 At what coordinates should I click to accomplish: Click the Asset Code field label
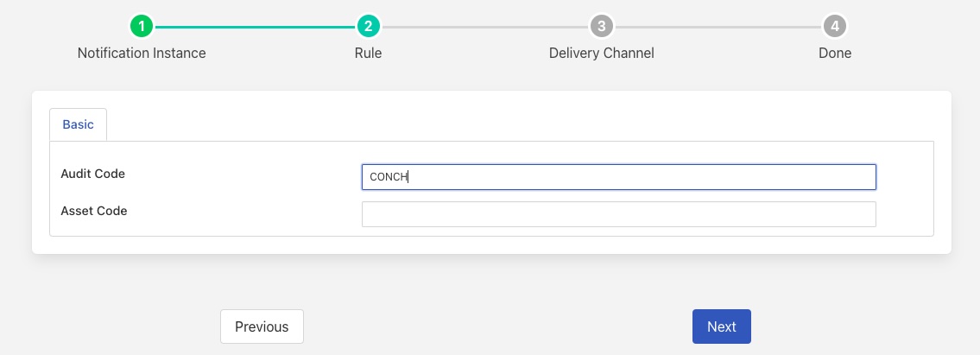pos(93,211)
